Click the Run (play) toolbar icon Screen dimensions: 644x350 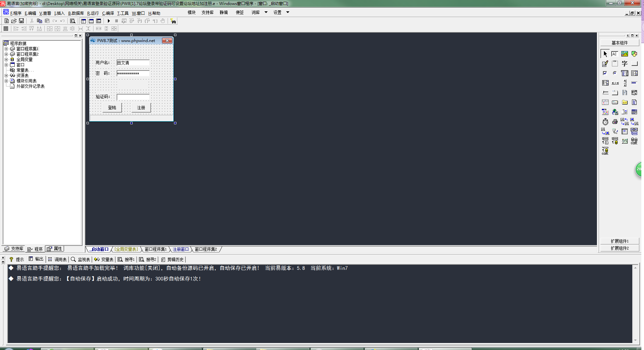[x=109, y=21]
